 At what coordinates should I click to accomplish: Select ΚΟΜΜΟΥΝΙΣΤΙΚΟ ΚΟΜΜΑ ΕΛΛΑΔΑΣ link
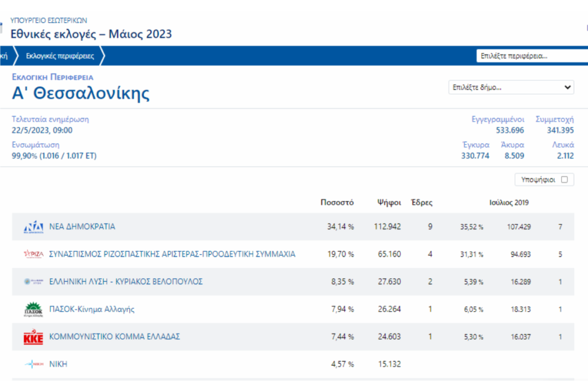[x=115, y=337]
